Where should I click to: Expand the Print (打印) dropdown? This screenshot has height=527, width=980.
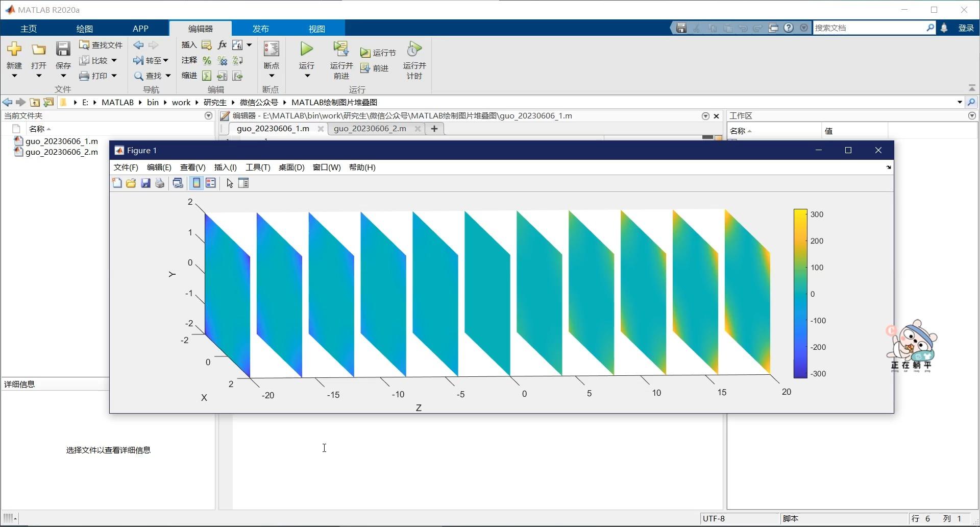click(x=114, y=76)
